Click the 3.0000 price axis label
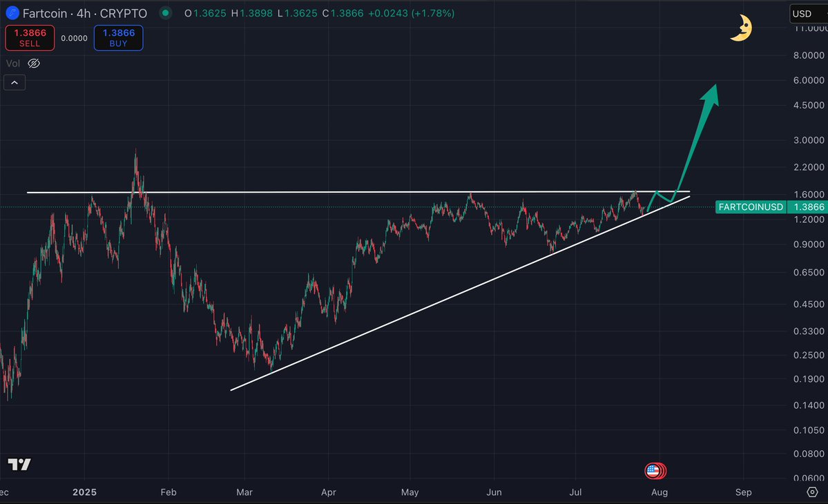This screenshot has width=828, height=504. [809, 140]
